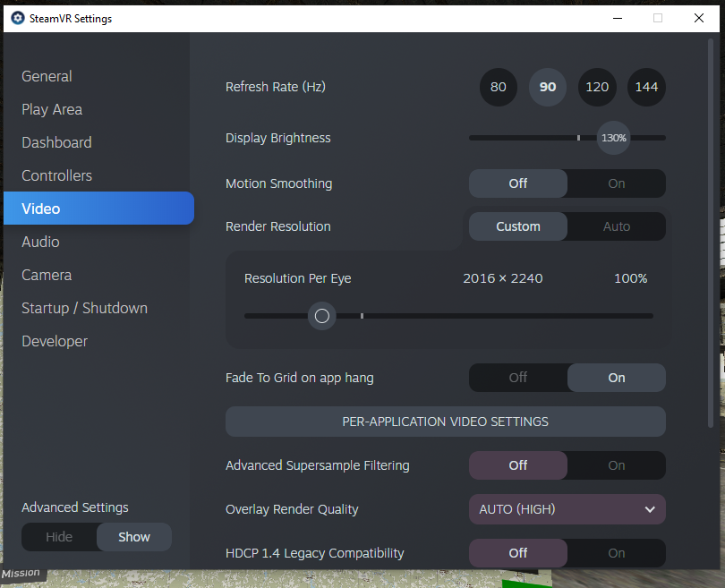Set refresh rate to 90 Hz
The height and width of the screenshot is (588, 725).
[x=548, y=87]
